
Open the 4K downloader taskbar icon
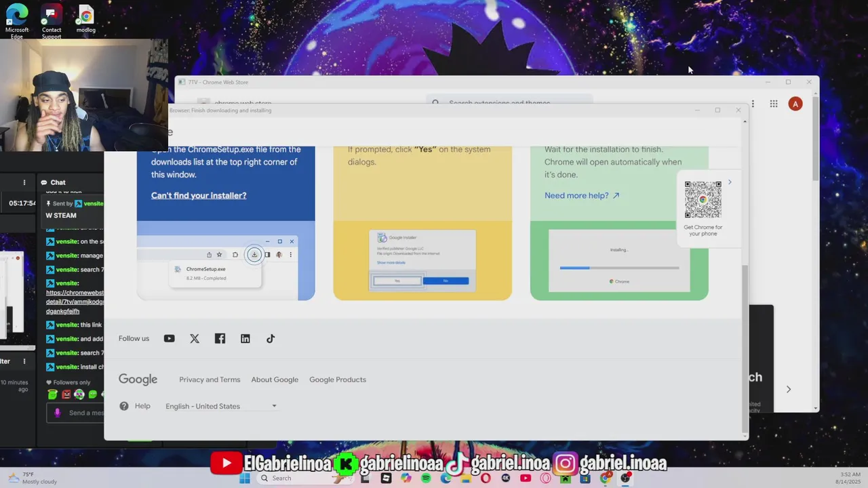click(x=505, y=479)
